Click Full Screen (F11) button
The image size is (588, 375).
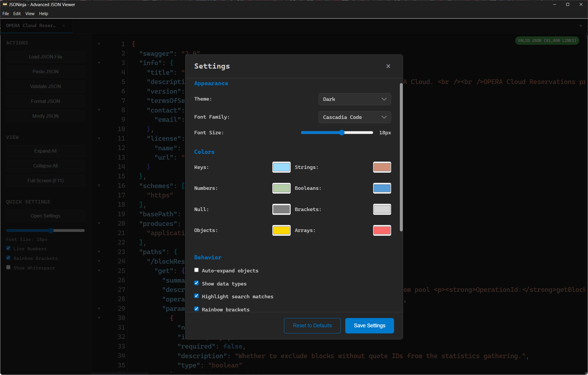[x=46, y=181]
